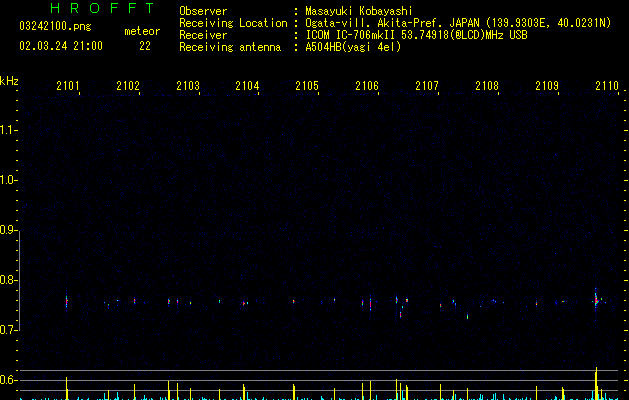Select the A504HB(yagi 4el) antenna text
This screenshot has height=400, width=629.
pos(353,47)
